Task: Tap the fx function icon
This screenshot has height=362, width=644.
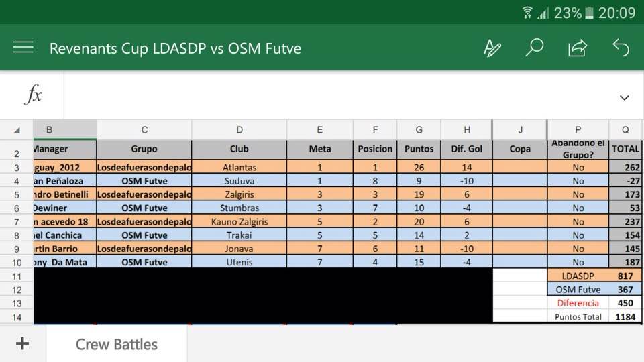Action: 33,95
